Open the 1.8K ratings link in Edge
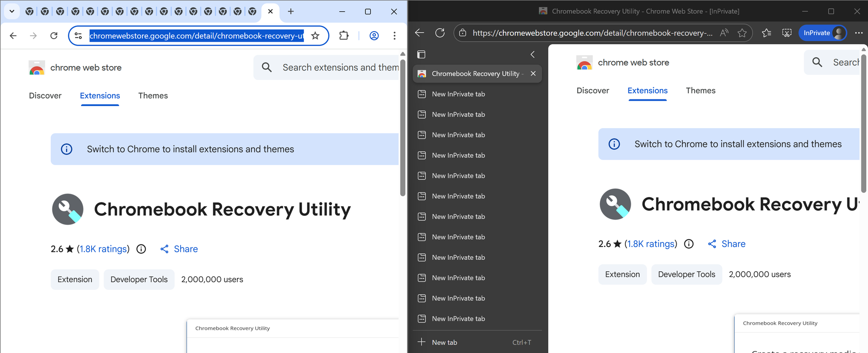 pyautogui.click(x=651, y=244)
